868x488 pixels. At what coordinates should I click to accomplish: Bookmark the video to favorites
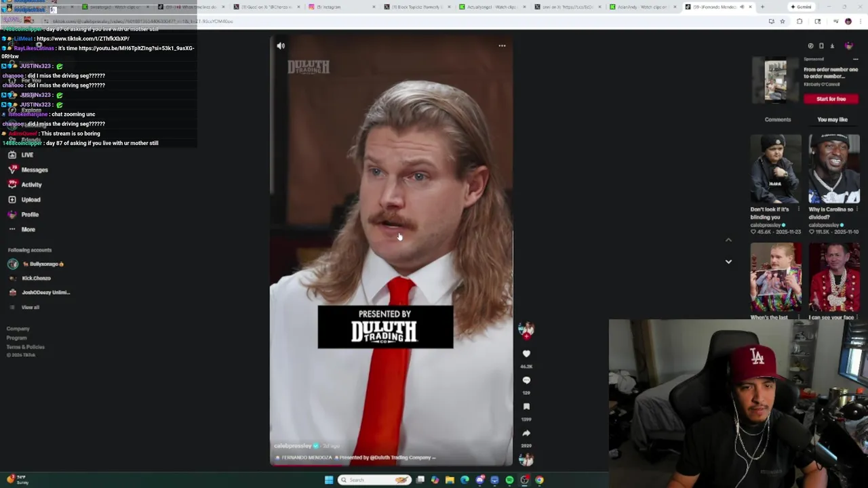click(x=526, y=407)
